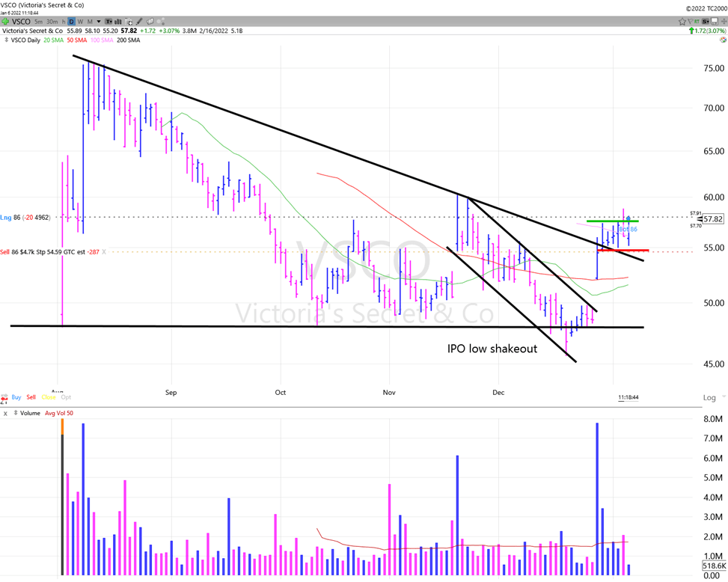
Task: Close the Volume pane with X
Action: [x=5, y=413]
